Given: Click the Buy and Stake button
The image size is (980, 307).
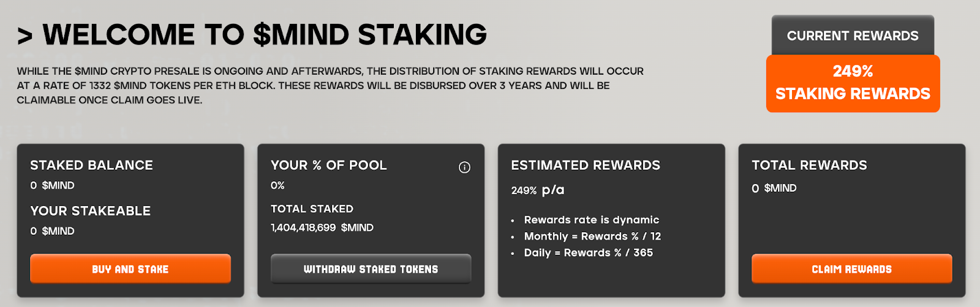Looking at the screenshot, I should click(130, 269).
